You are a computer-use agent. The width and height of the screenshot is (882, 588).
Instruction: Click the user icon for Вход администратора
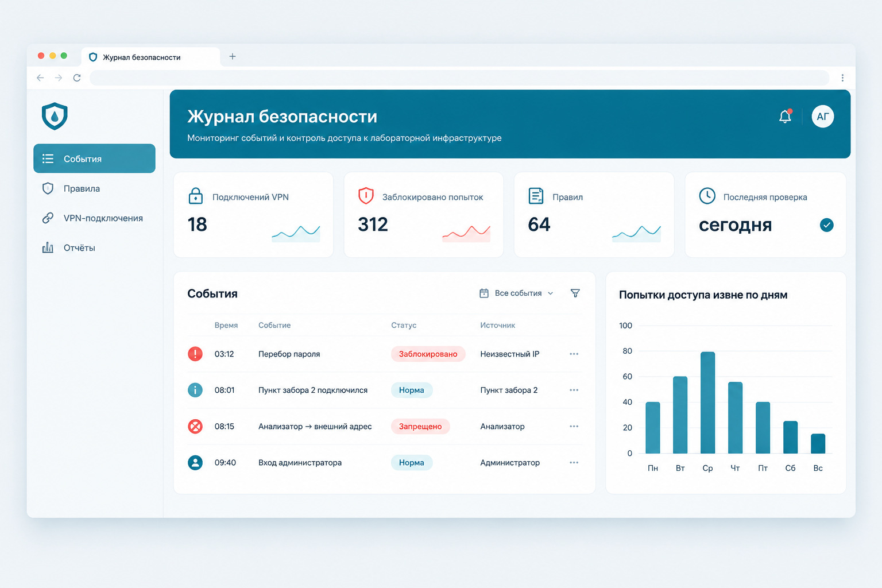click(195, 463)
